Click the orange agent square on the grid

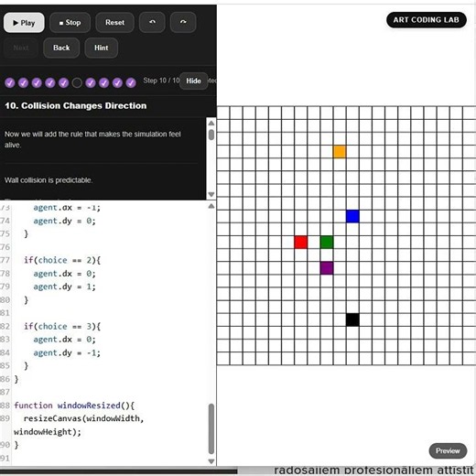pyautogui.click(x=340, y=152)
